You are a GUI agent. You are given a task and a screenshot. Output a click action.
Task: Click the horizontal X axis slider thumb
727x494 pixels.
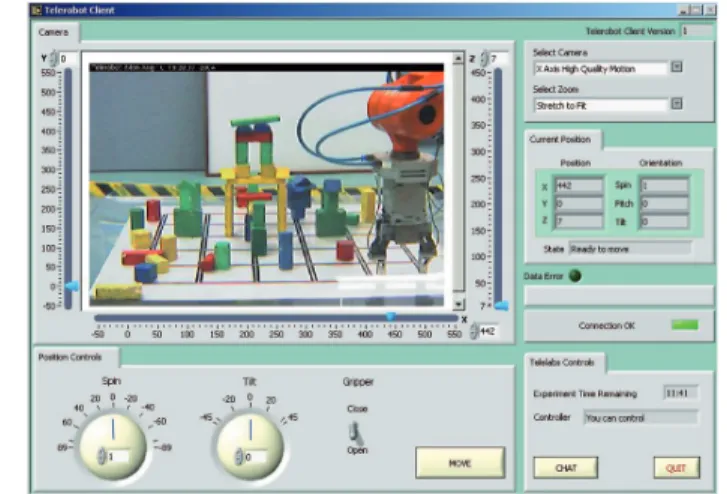point(391,316)
